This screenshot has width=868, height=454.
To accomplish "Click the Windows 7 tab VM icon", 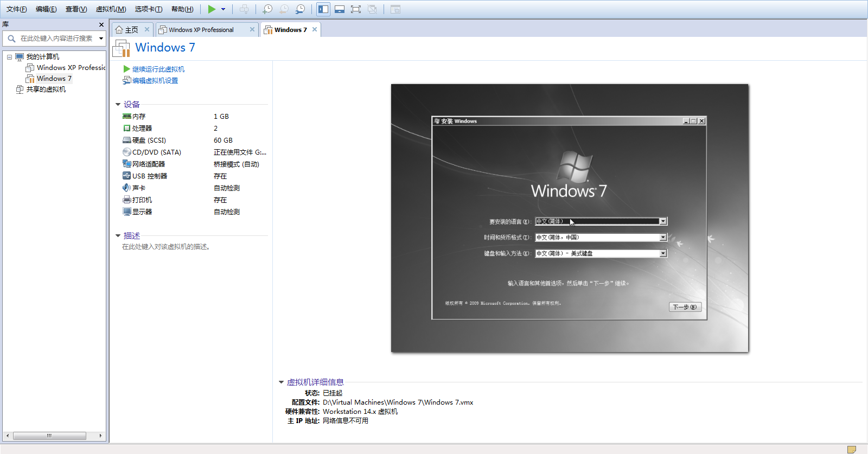I will click(x=268, y=30).
